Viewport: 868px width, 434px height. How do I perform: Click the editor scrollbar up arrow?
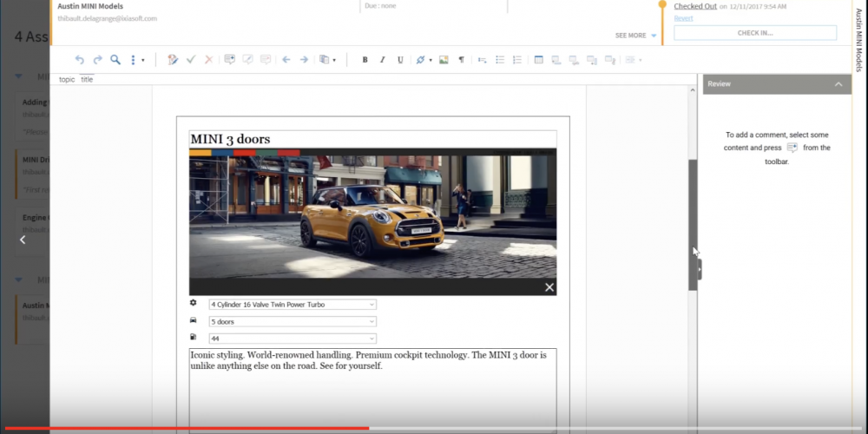(x=693, y=90)
